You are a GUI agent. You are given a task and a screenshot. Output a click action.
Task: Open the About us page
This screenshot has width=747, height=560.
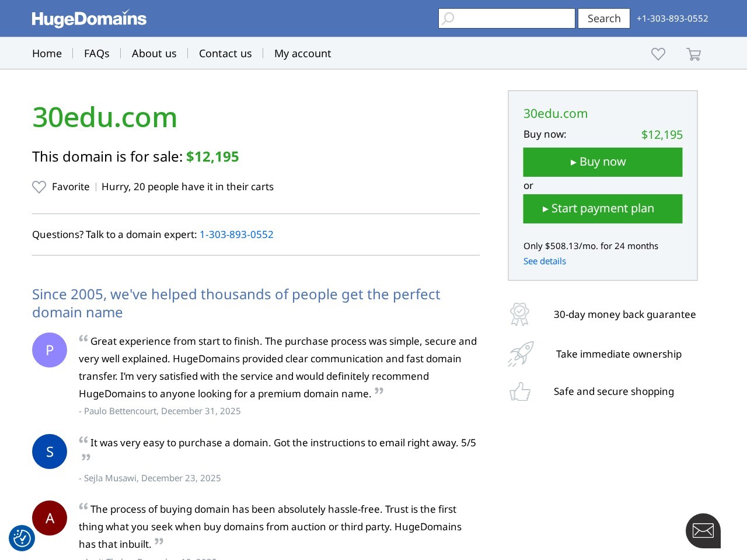154,54
